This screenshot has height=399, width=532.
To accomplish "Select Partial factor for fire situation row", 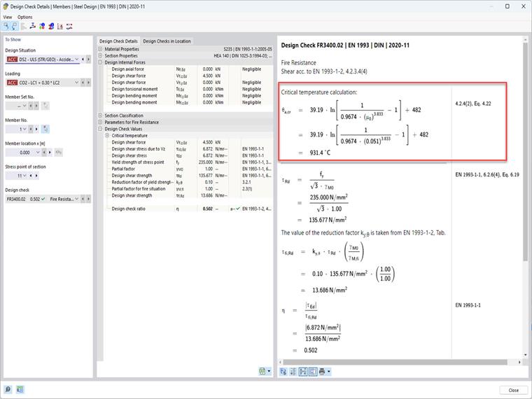I will click(188, 189).
